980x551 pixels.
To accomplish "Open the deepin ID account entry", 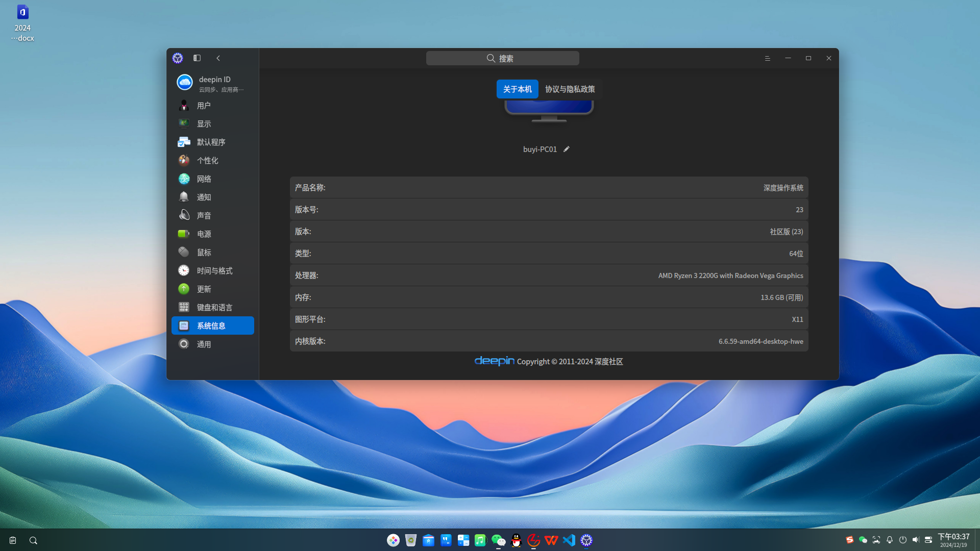I will tap(213, 83).
